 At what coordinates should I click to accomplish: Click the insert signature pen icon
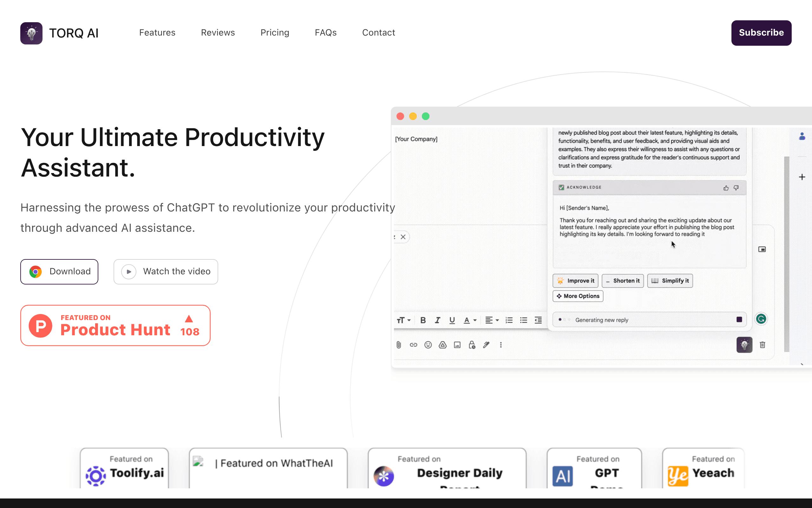(x=486, y=345)
